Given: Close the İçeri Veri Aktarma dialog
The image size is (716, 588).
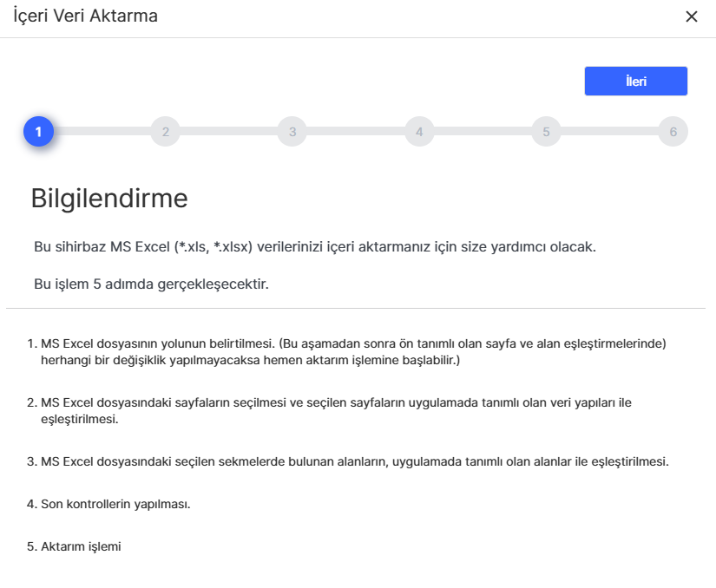Looking at the screenshot, I should 692,16.
